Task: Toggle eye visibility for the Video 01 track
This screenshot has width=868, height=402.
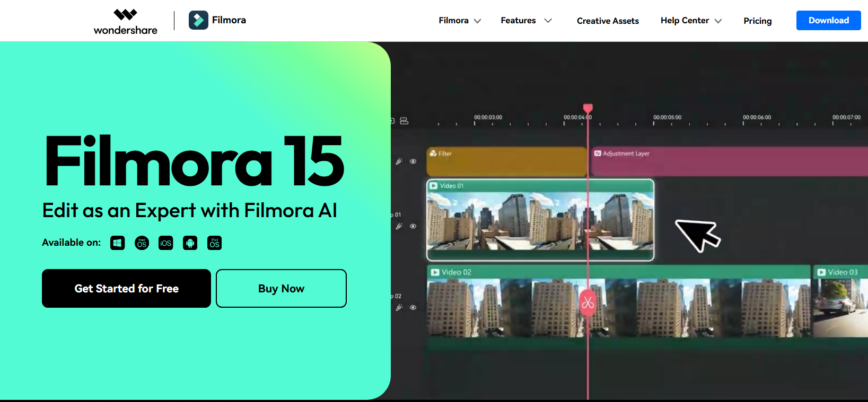Action: 413,226
